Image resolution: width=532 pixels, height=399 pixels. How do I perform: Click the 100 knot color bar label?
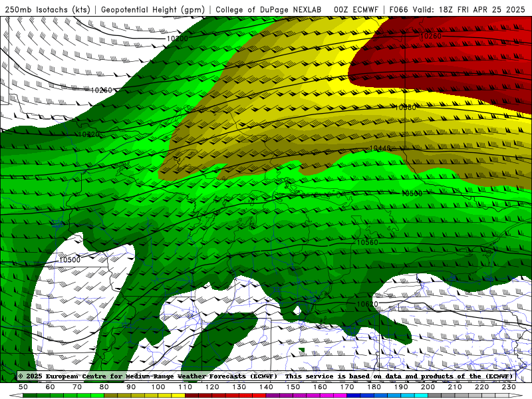point(158,387)
